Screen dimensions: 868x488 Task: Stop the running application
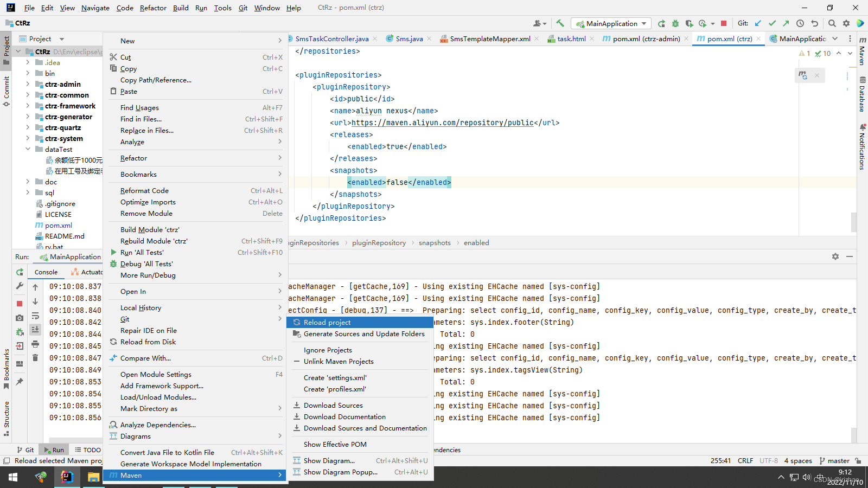tap(724, 23)
